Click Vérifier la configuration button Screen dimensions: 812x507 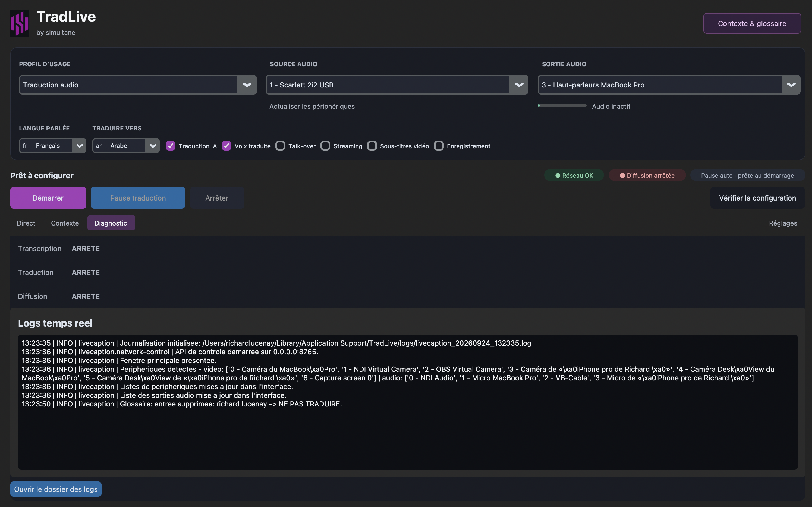(757, 198)
